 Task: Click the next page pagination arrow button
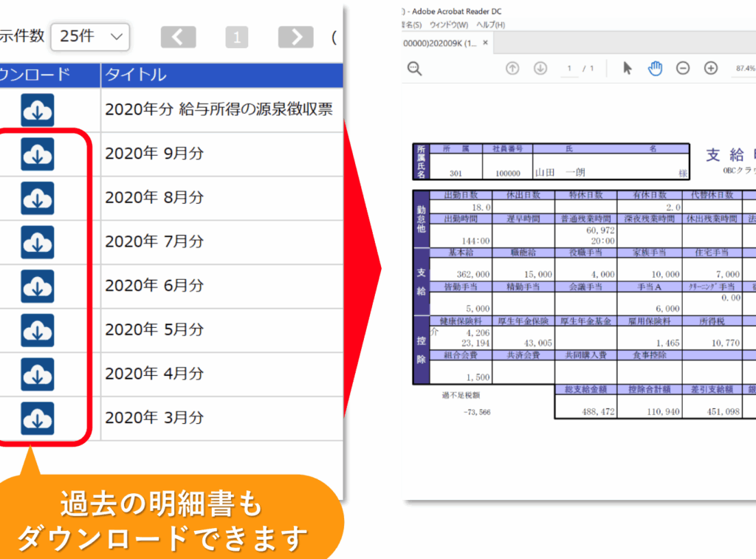[x=295, y=37]
